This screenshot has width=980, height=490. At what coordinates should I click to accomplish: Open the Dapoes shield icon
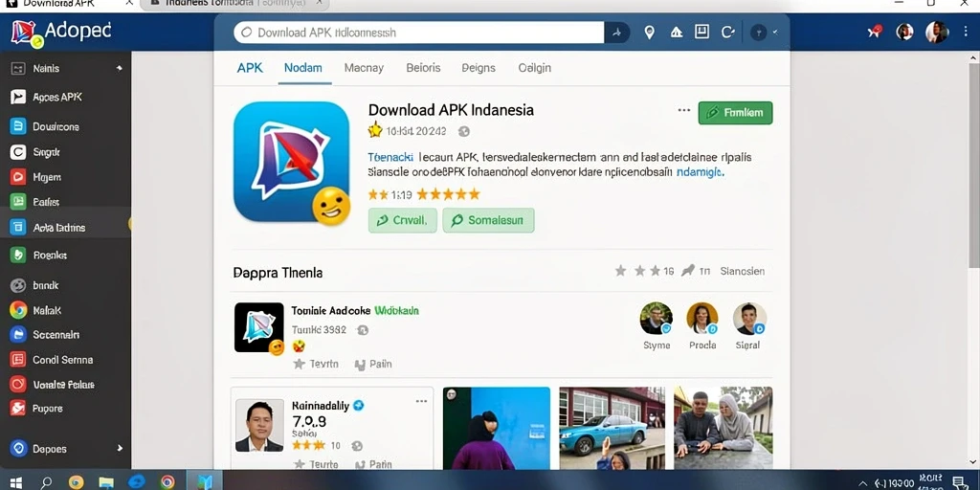(x=19, y=449)
